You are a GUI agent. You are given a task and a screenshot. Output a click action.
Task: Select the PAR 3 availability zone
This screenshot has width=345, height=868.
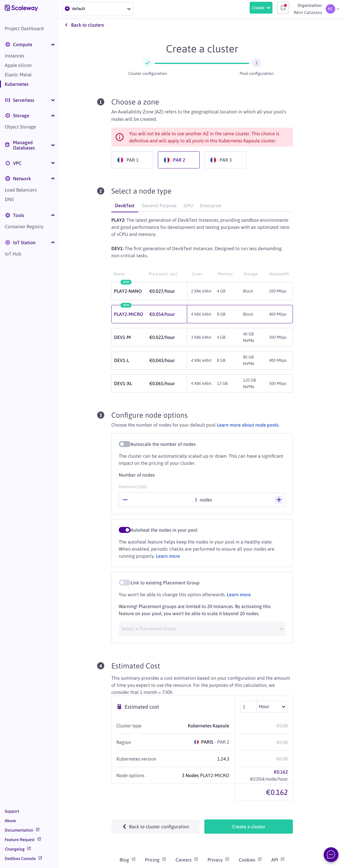(225, 160)
